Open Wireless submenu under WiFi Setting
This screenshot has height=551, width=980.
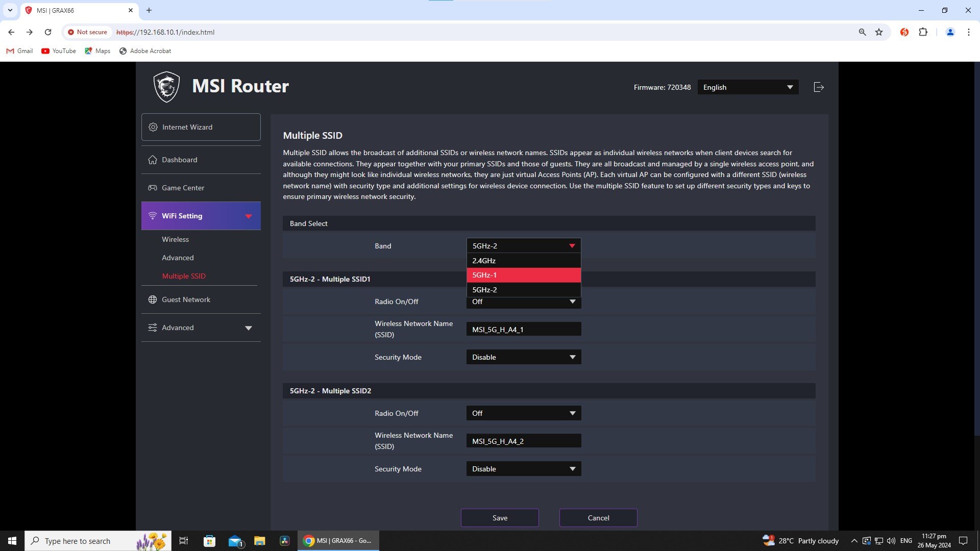pyautogui.click(x=175, y=239)
